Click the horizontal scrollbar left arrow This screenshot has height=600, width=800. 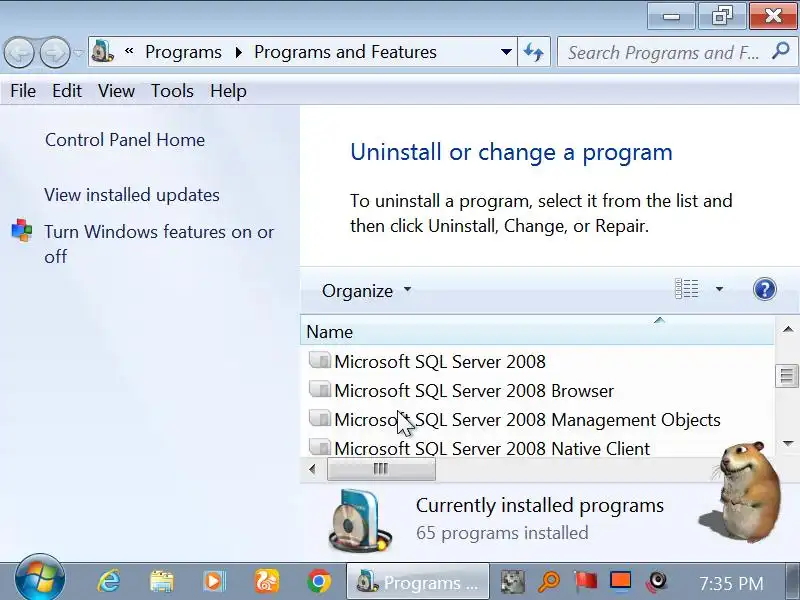click(x=312, y=469)
